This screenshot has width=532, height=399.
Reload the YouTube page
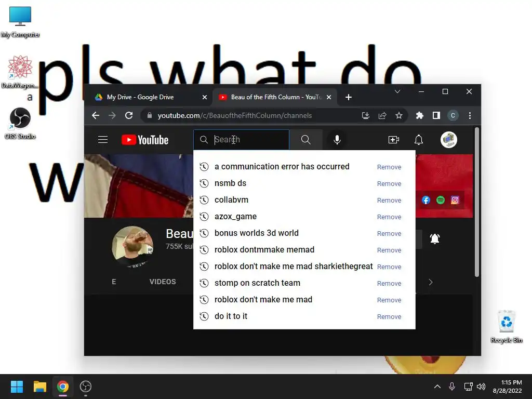[129, 115]
